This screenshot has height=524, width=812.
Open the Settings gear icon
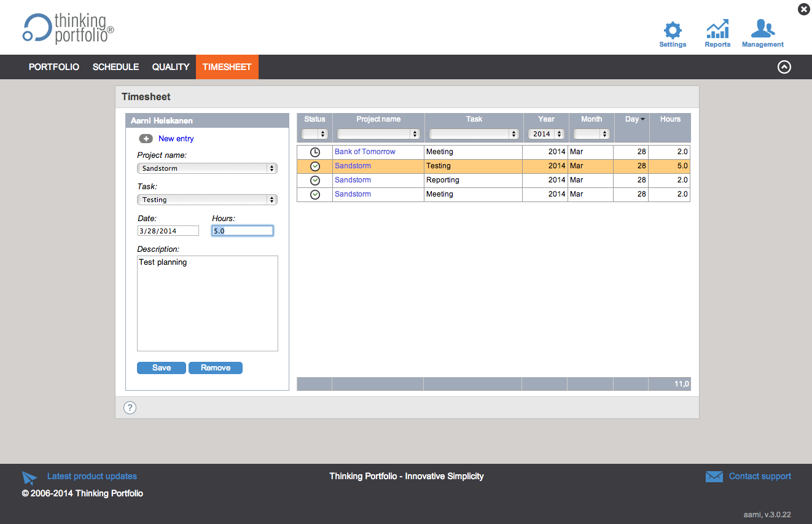673,30
